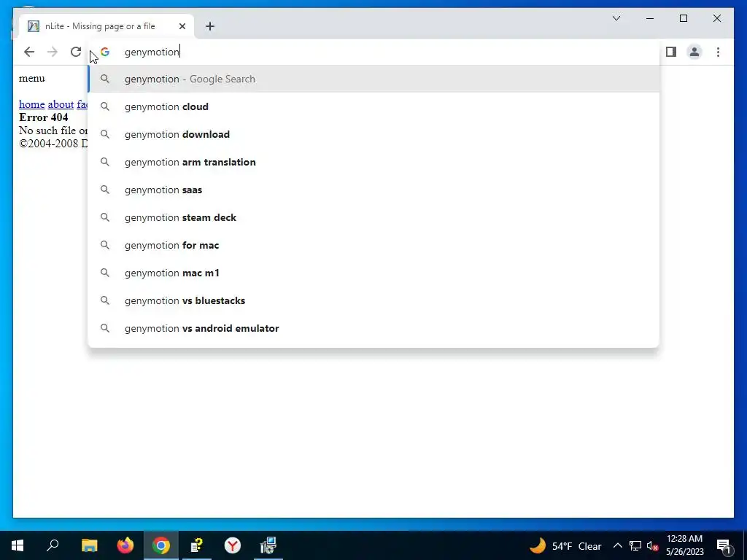Open a new tab with the plus button

click(210, 26)
